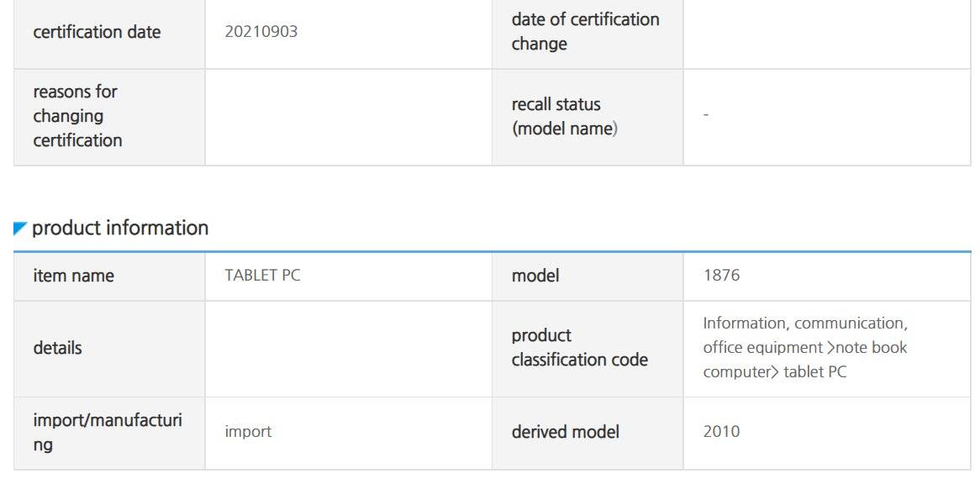Viewport: 980px width, 500px height.
Task: Select the derived model value 2010
Action: tap(721, 432)
